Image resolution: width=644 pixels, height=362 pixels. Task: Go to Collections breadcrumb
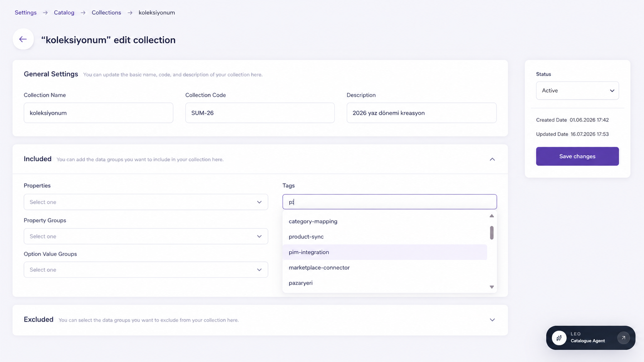106,13
